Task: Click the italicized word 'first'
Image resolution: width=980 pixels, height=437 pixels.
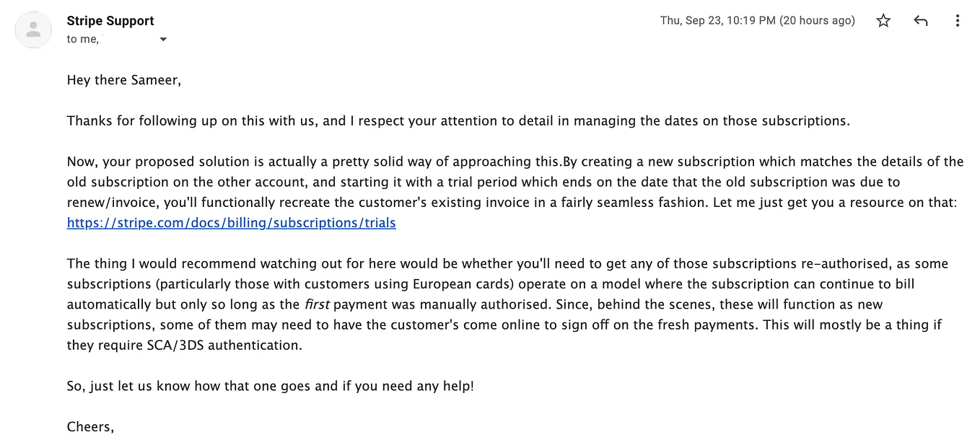Action: [318, 304]
